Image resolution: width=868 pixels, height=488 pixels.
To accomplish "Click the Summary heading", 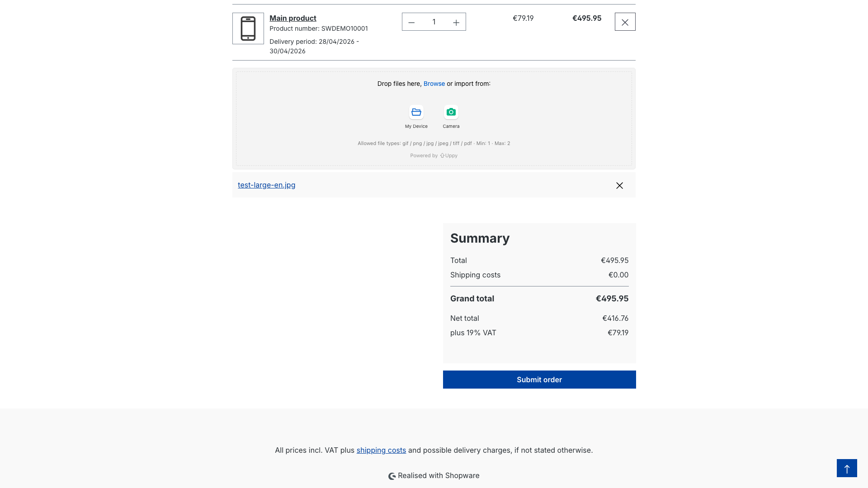I will coord(480,238).
